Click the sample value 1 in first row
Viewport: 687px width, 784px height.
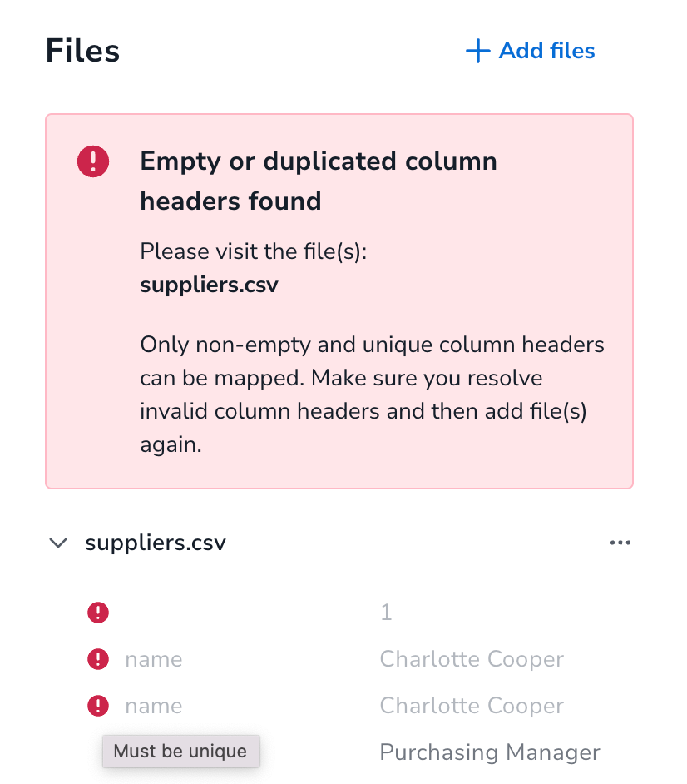point(386,613)
